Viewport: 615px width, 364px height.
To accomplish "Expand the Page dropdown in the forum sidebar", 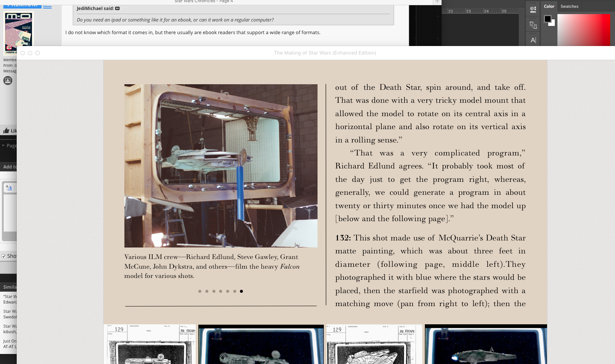I will [9, 146].
